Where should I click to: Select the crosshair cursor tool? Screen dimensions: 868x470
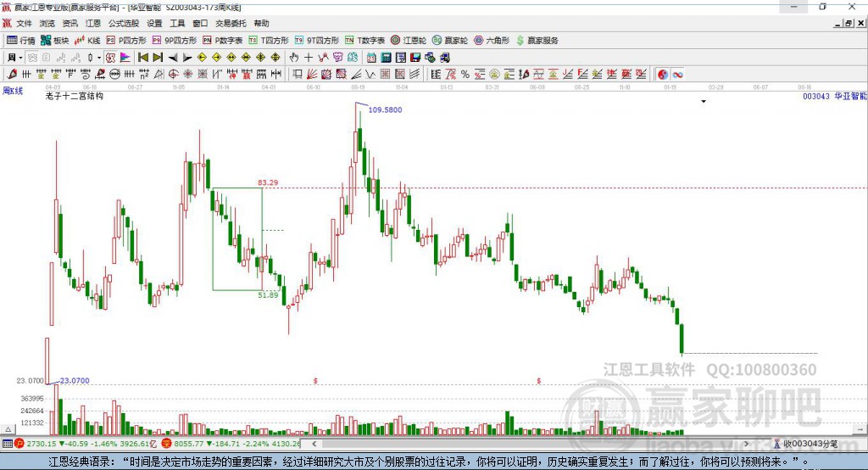[x=309, y=58]
